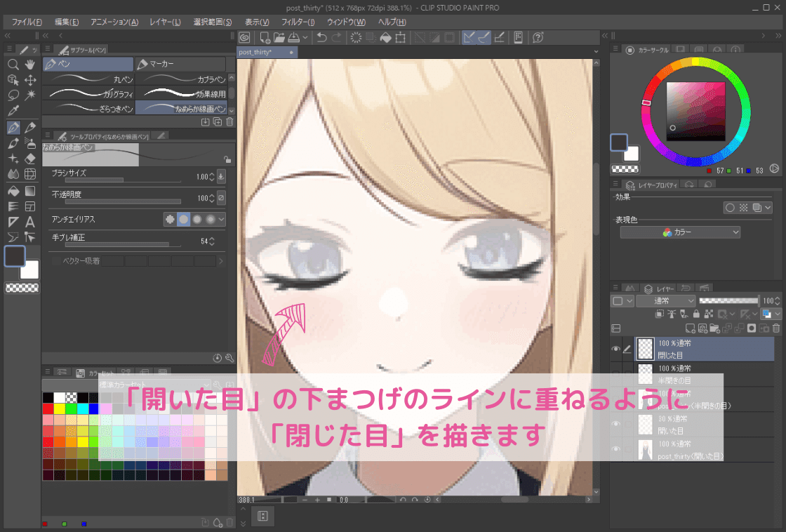The height and width of the screenshot is (532, 786).
Task: Click the Create layer mask icon
Action: coord(752,328)
